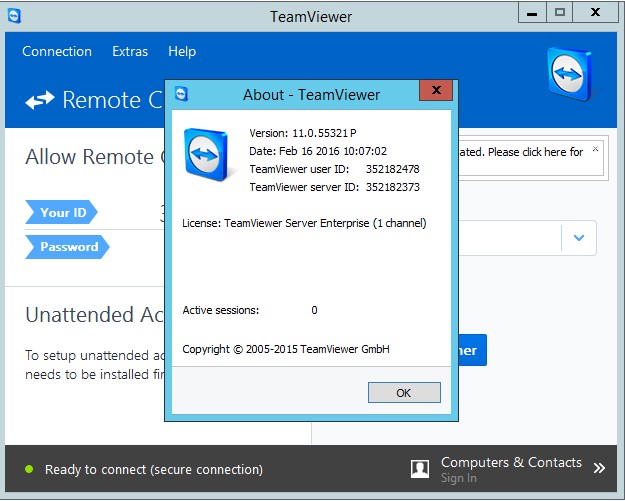Maximize the TeamViewer main window

[x=560, y=13]
